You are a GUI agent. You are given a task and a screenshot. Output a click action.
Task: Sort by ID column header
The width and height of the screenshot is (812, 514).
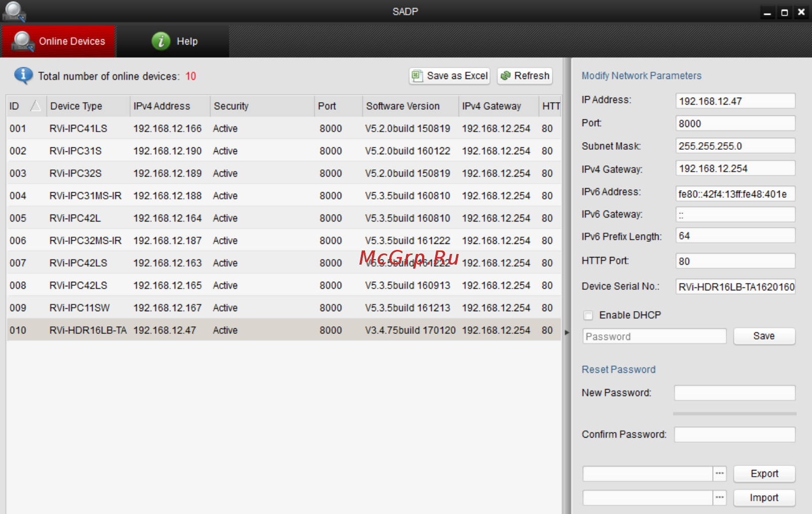point(26,106)
